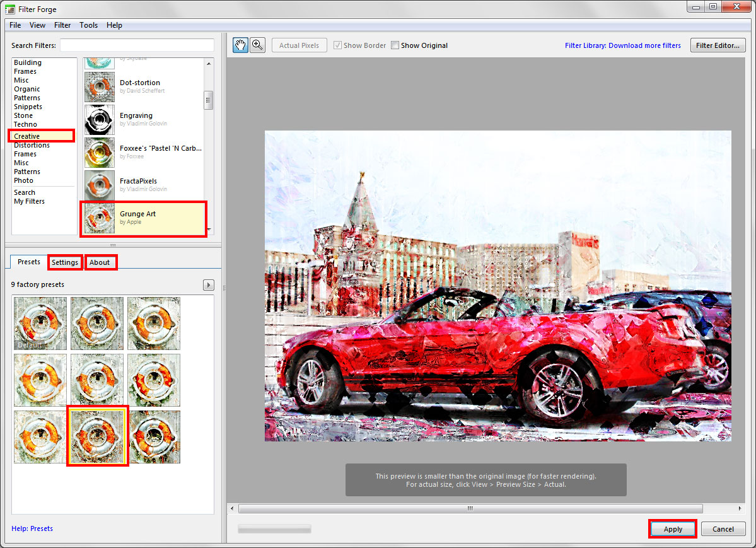Select the Photo category

23,180
